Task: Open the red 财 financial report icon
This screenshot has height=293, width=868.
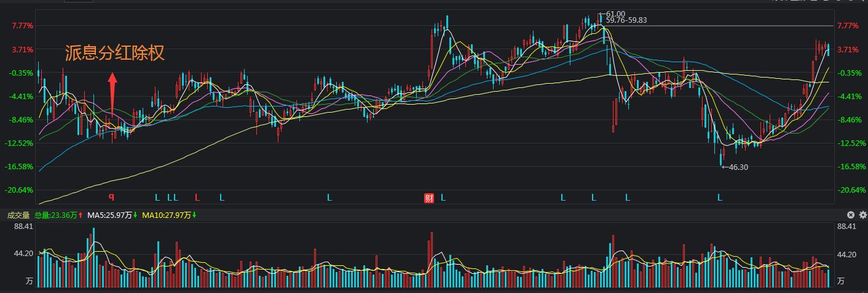Action: pyautogui.click(x=429, y=198)
